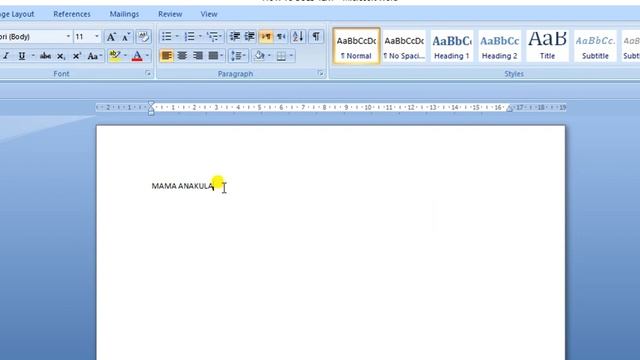The width and height of the screenshot is (640, 360).
Task: Expand the numbering library dropdown arrow
Action: [x=200, y=37]
